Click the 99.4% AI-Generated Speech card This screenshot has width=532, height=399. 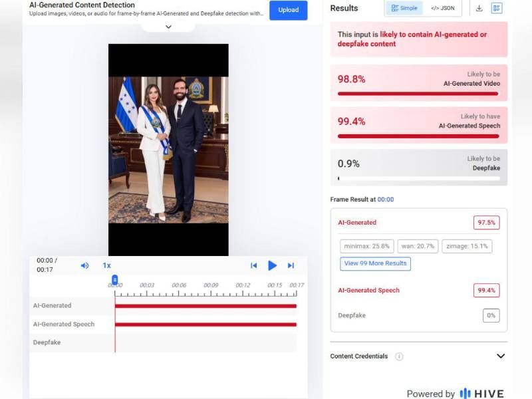coord(419,125)
